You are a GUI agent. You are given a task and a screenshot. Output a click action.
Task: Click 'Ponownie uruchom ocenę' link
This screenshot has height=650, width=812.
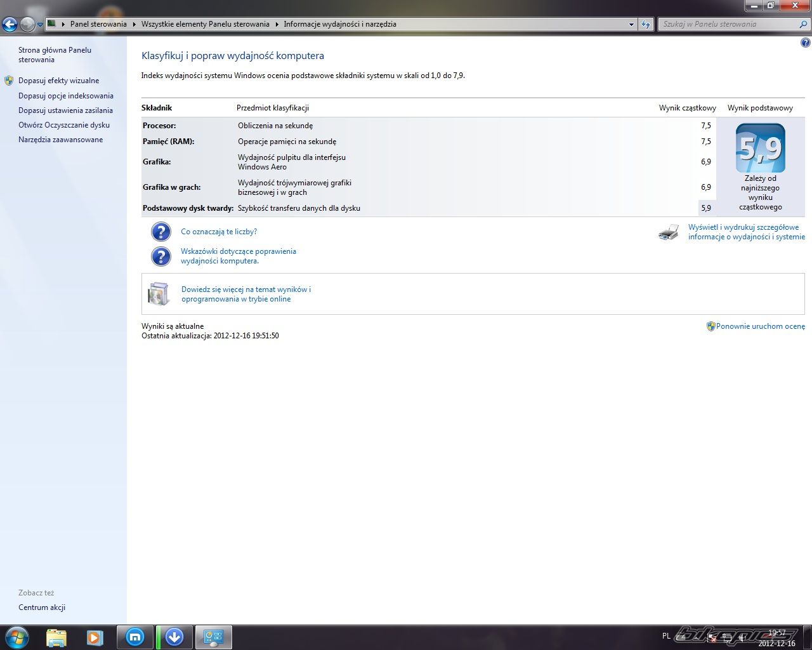pos(761,326)
